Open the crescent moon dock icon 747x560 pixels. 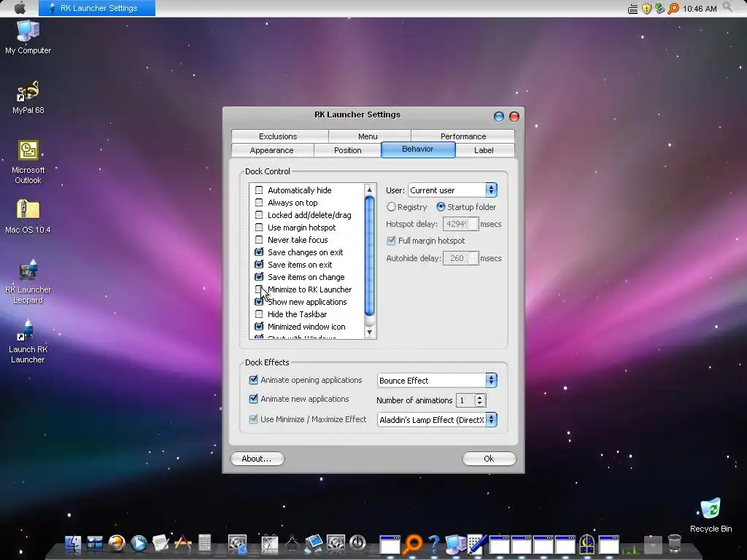[x=587, y=544]
